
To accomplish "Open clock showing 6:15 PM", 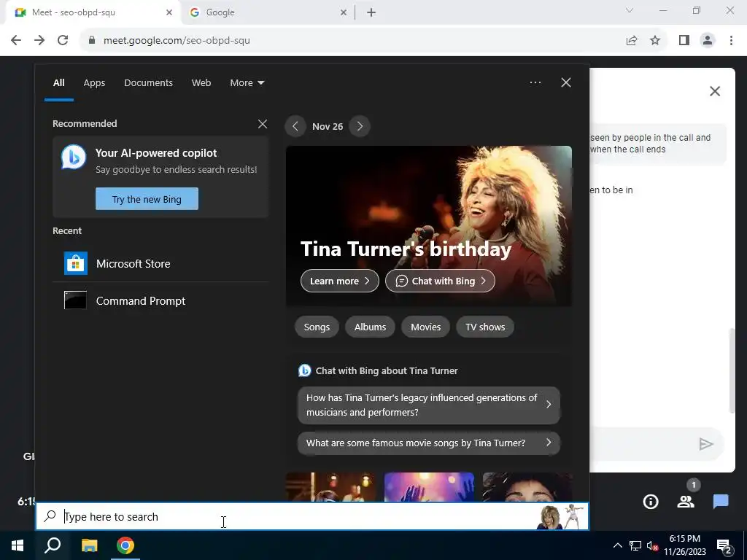I will click(x=685, y=545).
